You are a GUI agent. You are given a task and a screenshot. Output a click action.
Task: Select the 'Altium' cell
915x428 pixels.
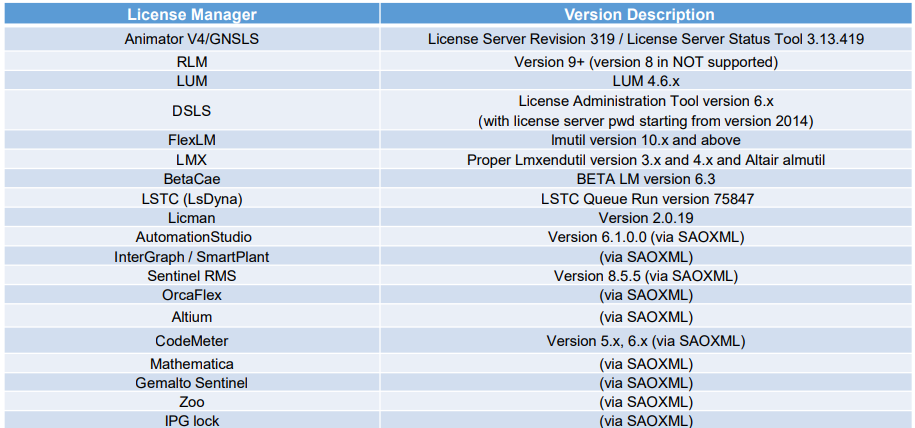192,317
